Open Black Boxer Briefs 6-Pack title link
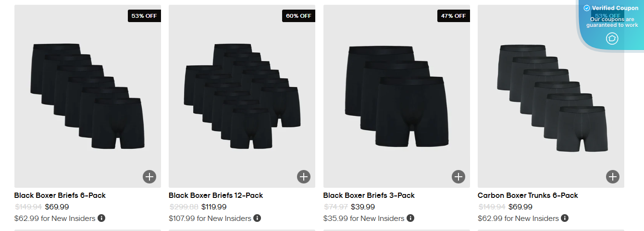The width and height of the screenshot is (644, 231). pos(60,195)
